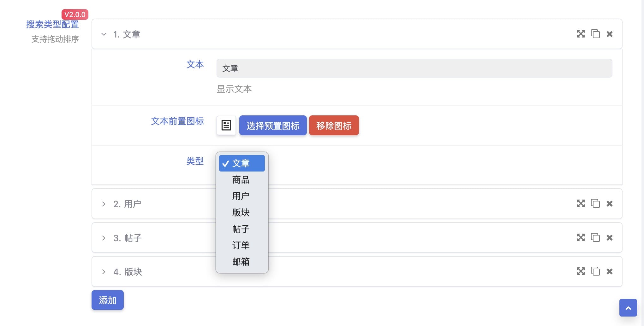644x326 pixels.
Task: Duplicate the 1. 文章 item
Action: (595, 34)
